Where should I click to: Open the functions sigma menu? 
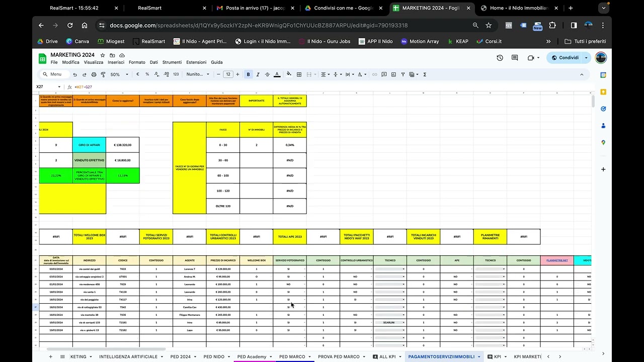click(425, 74)
